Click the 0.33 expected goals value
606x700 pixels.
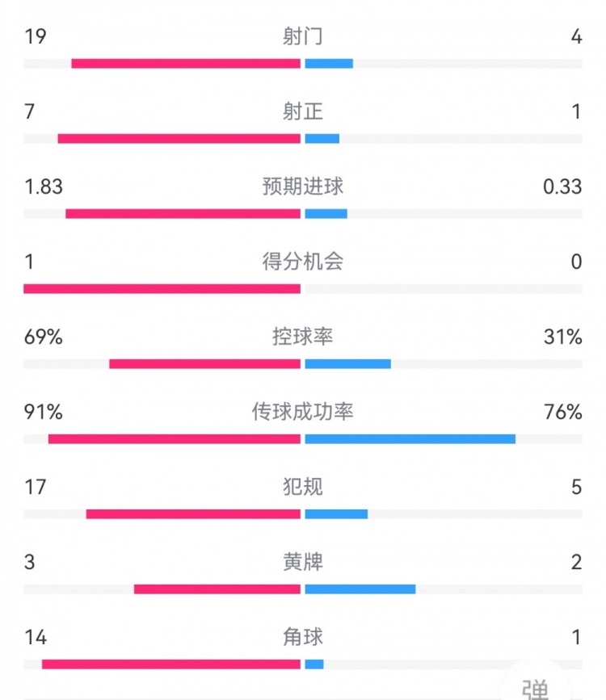[x=562, y=187]
